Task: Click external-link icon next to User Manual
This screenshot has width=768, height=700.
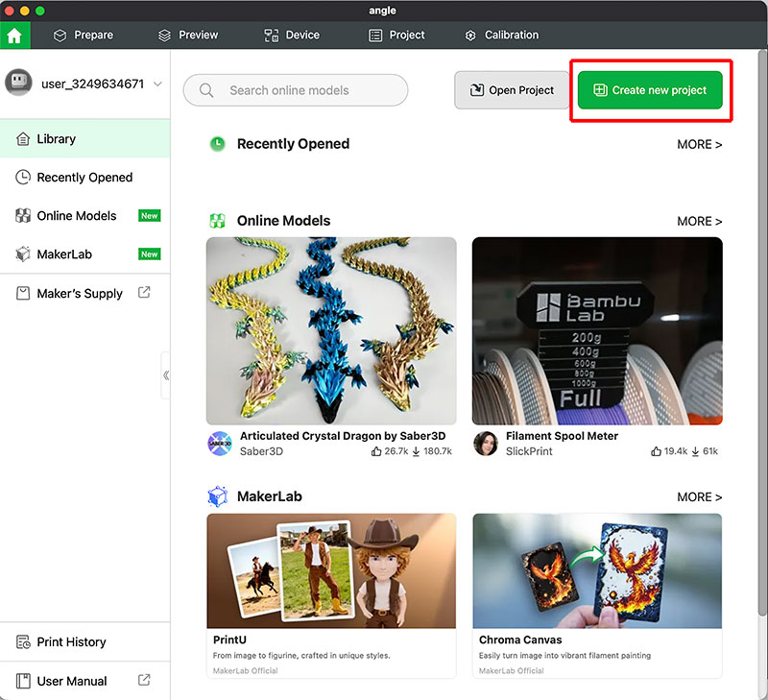Action: click(144, 680)
